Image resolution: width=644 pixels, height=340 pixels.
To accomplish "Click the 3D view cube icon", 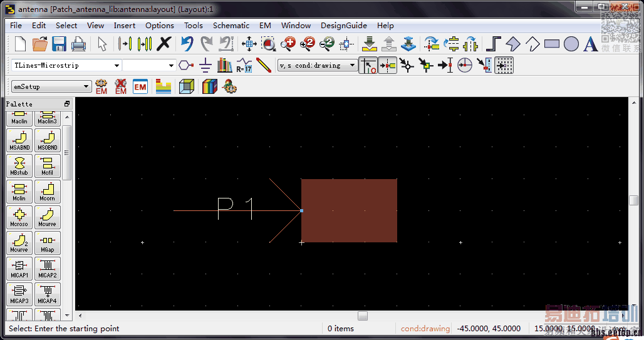I will point(187,86).
